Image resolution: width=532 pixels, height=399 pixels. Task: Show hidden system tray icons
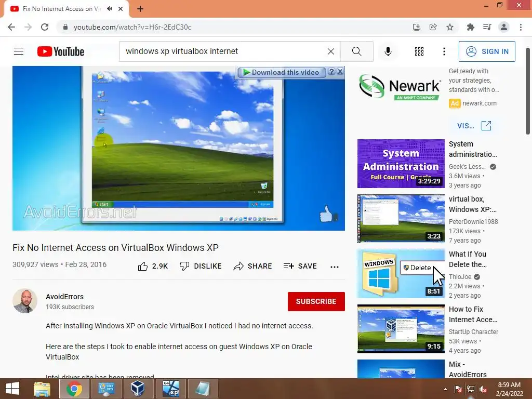click(x=445, y=389)
